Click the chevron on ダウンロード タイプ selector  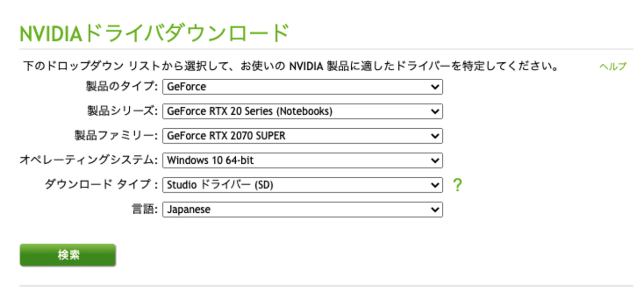click(435, 185)
